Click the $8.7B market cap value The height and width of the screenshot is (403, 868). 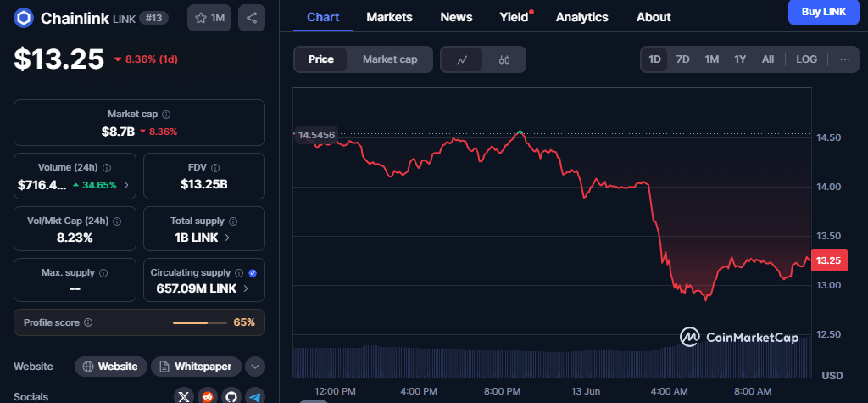[118, 132]
